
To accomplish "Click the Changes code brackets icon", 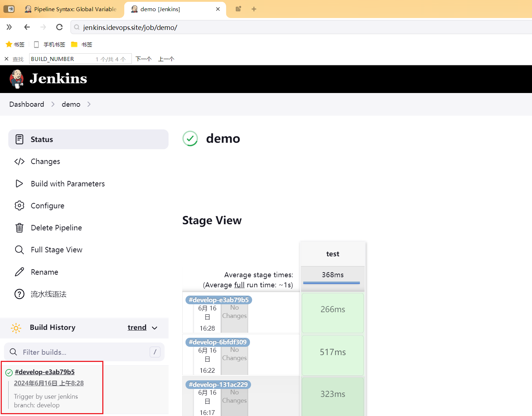I will (x=19, y=161).
